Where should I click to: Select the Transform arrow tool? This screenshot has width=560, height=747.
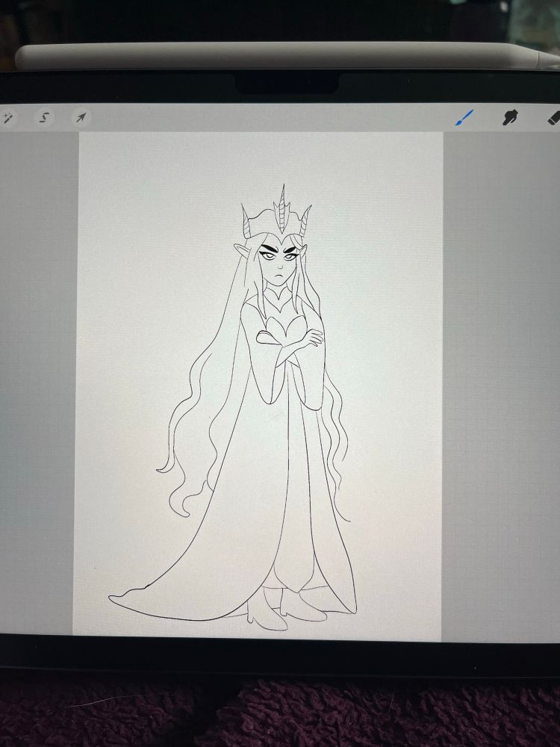[81, 117]
